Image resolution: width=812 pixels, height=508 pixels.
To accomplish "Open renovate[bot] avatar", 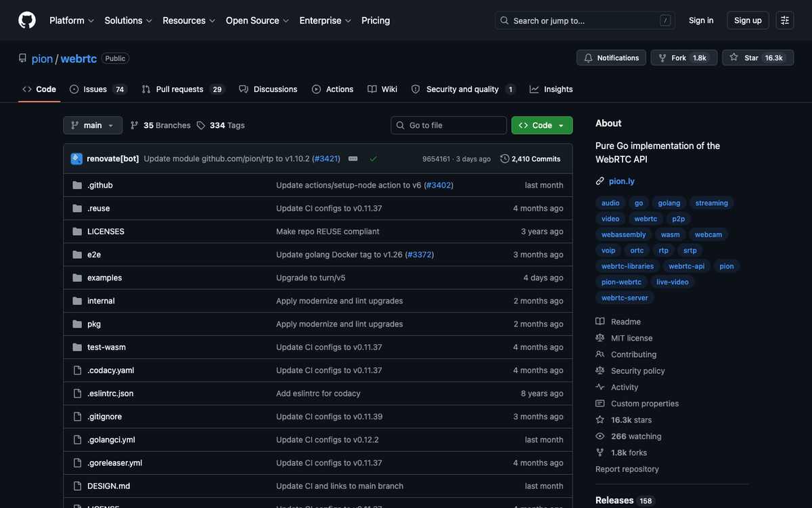I will point(76,158).
